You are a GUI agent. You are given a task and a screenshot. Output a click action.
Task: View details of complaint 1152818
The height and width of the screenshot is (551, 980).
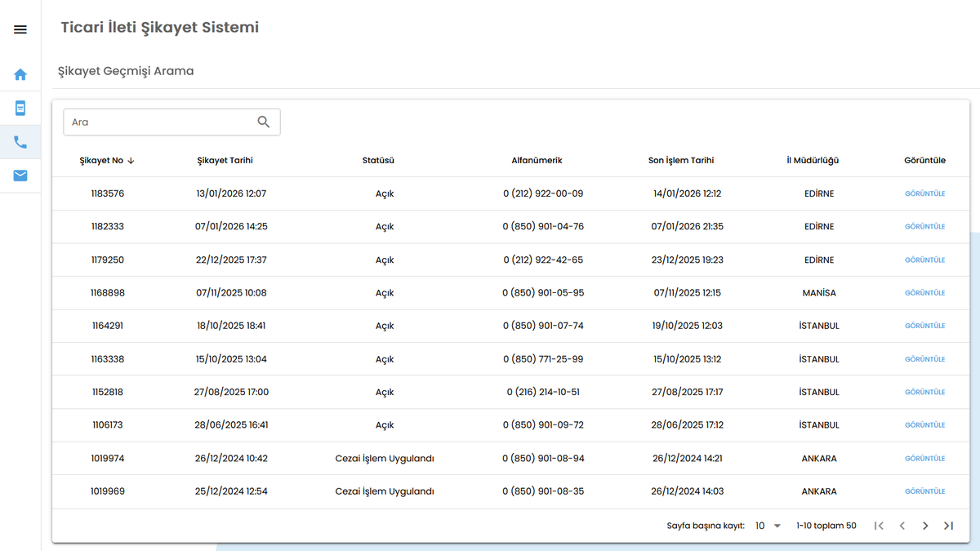pyautogui.click(x=924, y=391)
